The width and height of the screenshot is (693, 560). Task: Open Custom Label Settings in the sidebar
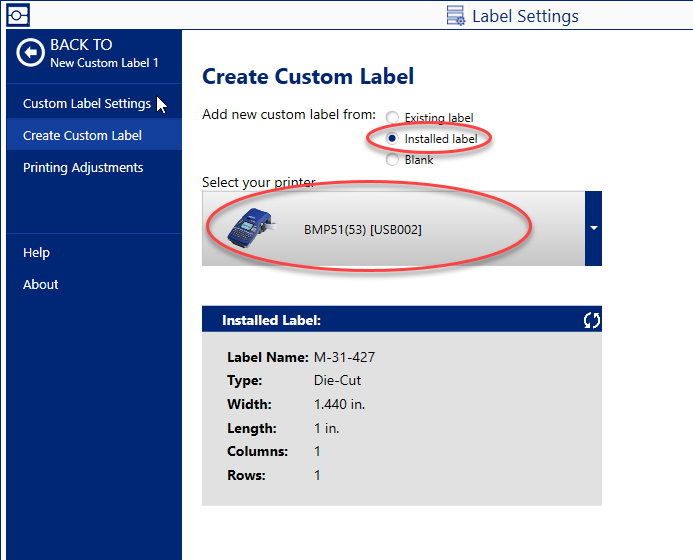point(87,103)
